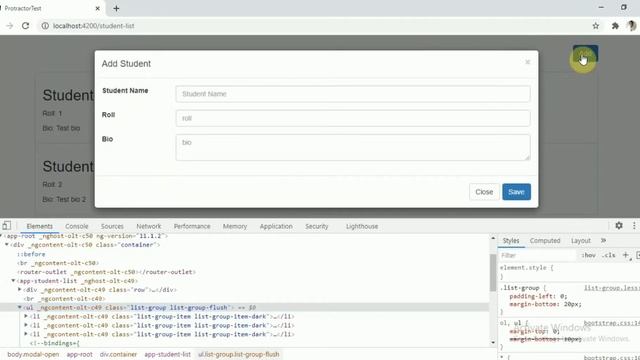Switch to the Elements tab

click(40, 226)
